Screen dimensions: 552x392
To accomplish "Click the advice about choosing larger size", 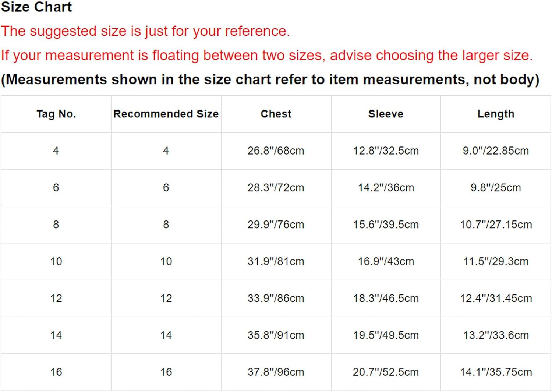I will click(x=267, y=55).
